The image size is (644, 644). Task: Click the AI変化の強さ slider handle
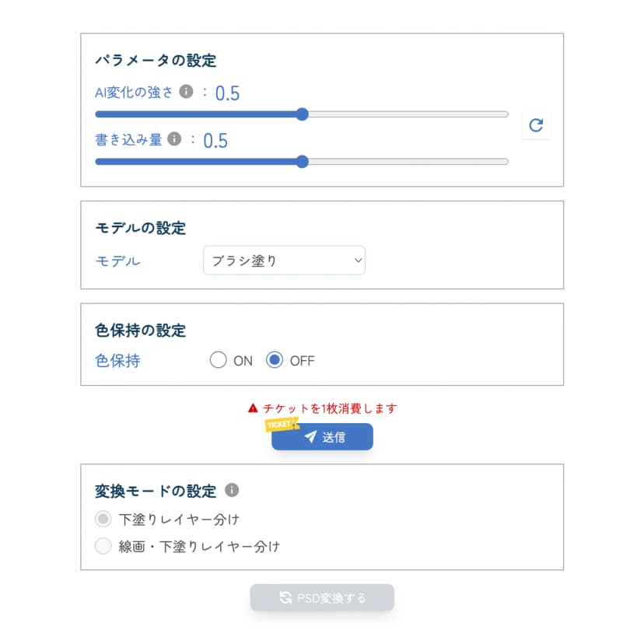pyautogui.click(x=302, y=114)
